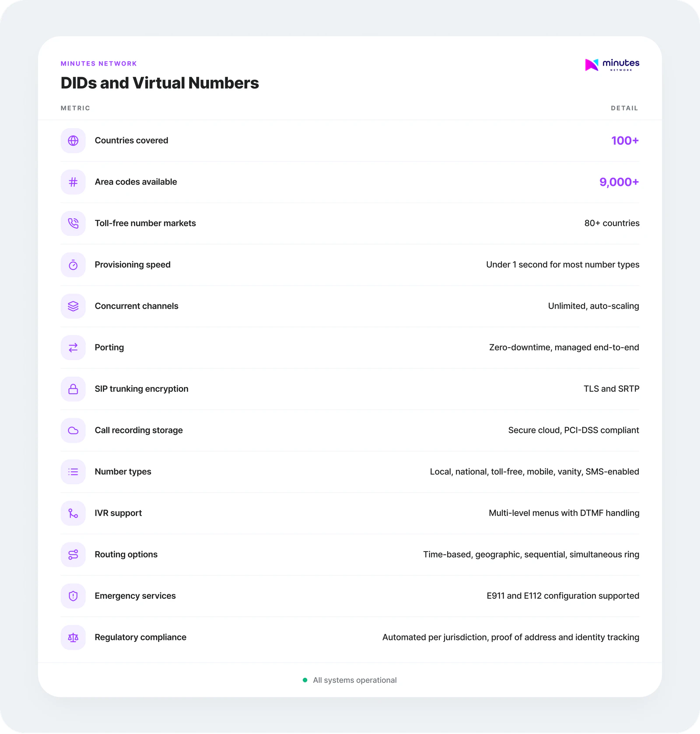This screenshot has height=734, width=700.
Task: Click the padlock icon for SIP encryption
Action: pyautogui.click(x=73, y=389)
